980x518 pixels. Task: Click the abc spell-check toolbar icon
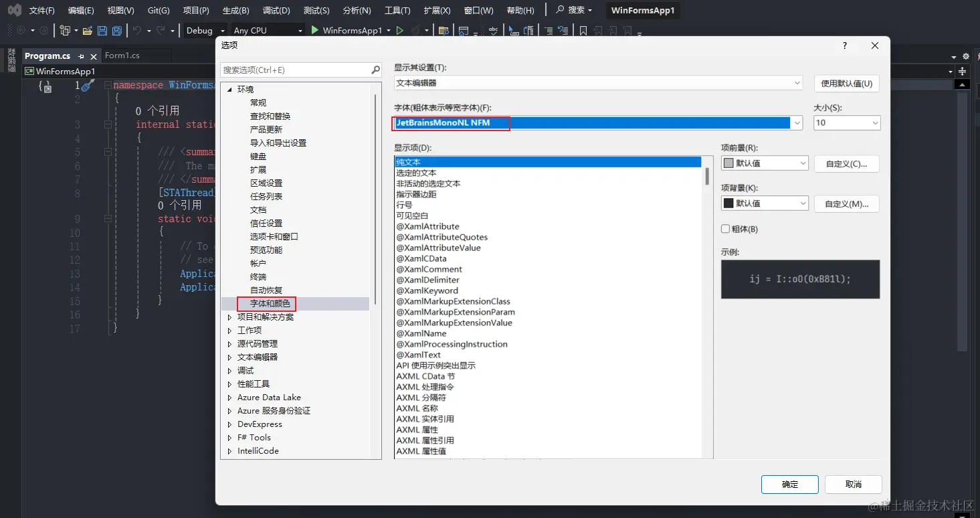494,30
